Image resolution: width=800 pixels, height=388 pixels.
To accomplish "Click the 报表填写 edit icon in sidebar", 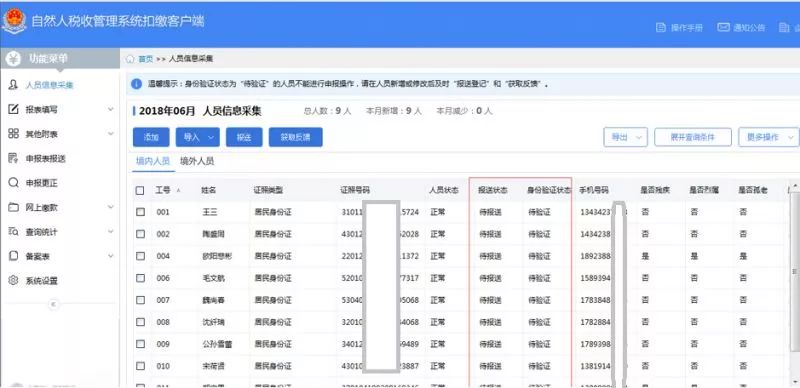I will click(x=14, y=109).
